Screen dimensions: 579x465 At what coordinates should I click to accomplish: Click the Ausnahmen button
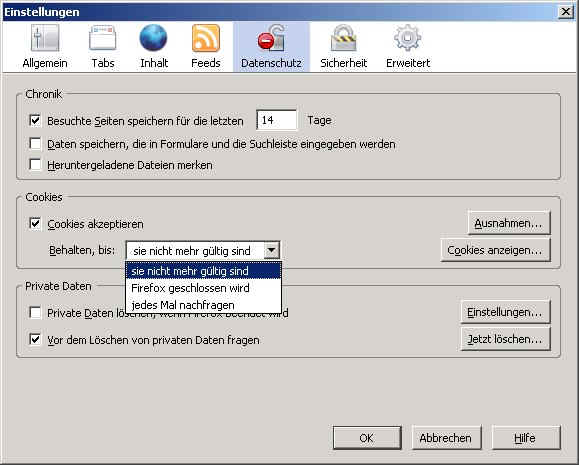509,223
